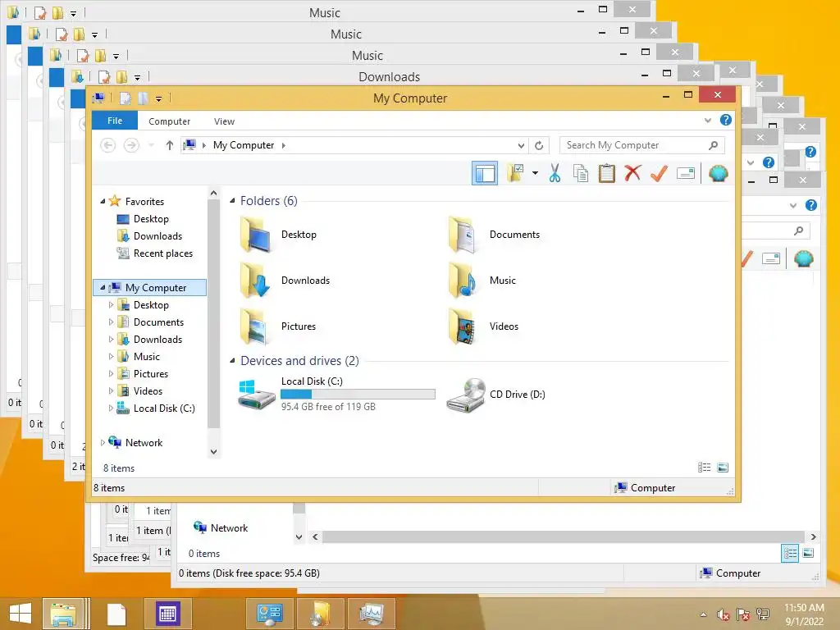Viewport: 840px width, 630px height.
Task: Click the Local Disk (C:) capacity bar
Action: 358,395
